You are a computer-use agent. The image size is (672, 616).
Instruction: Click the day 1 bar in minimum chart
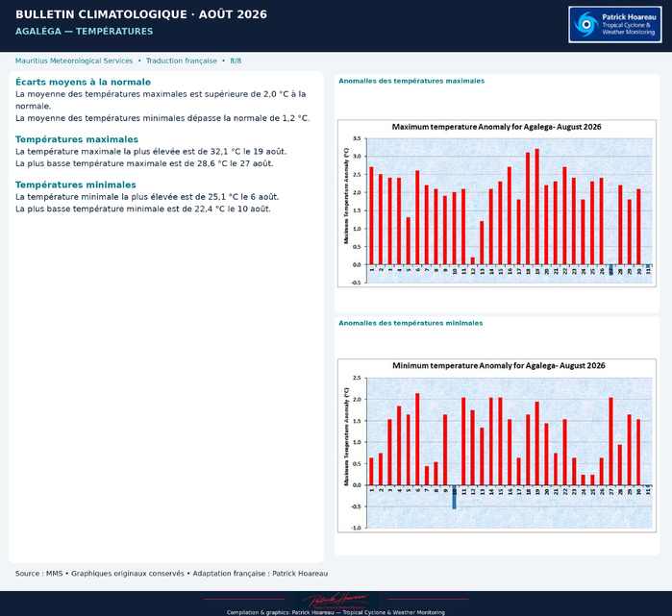372,471
